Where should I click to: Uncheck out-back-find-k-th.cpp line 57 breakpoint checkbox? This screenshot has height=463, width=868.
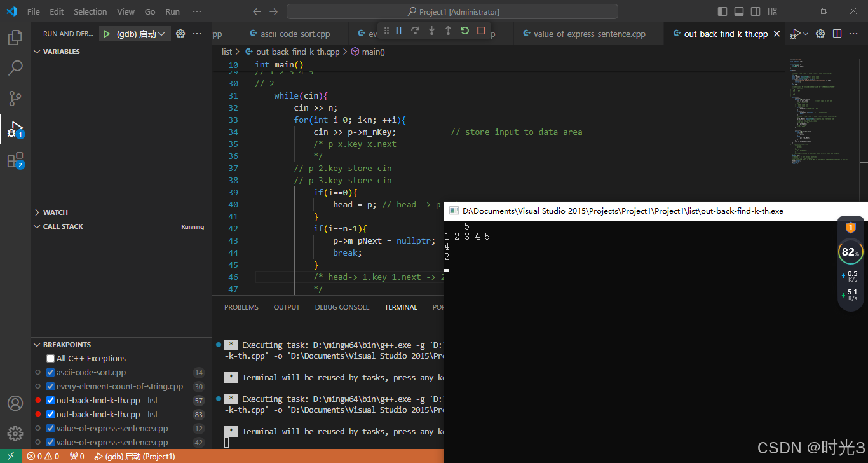click(51, 400)
